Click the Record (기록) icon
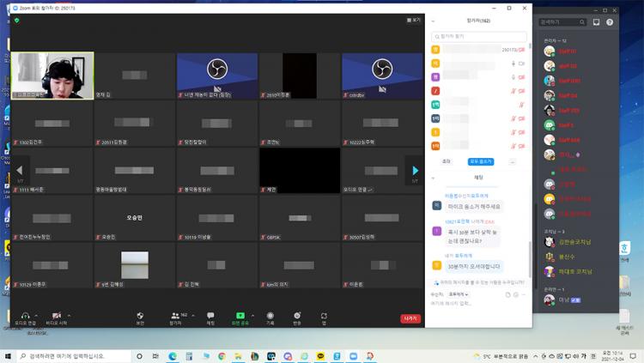The height and width of the screenshot is (363, 644). (x=270, y=316)
